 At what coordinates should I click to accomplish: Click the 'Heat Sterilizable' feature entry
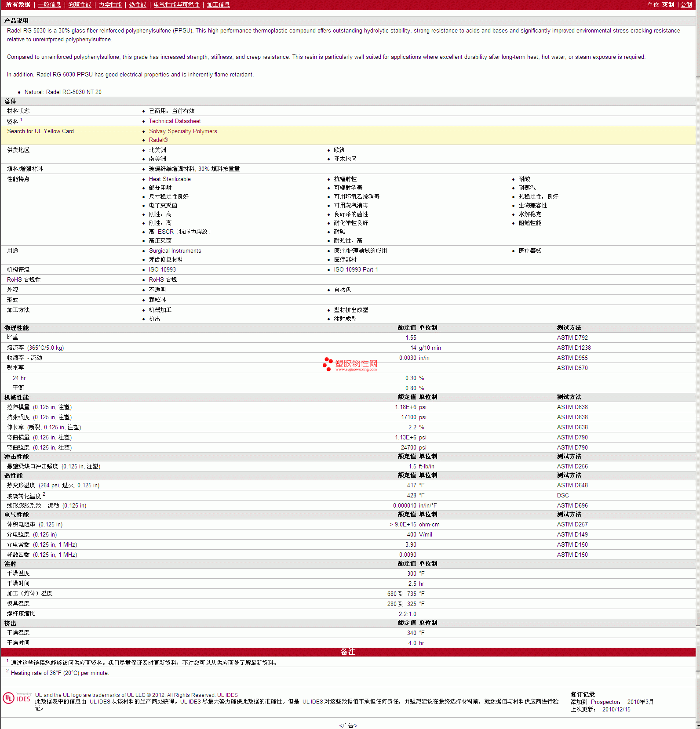170,179
